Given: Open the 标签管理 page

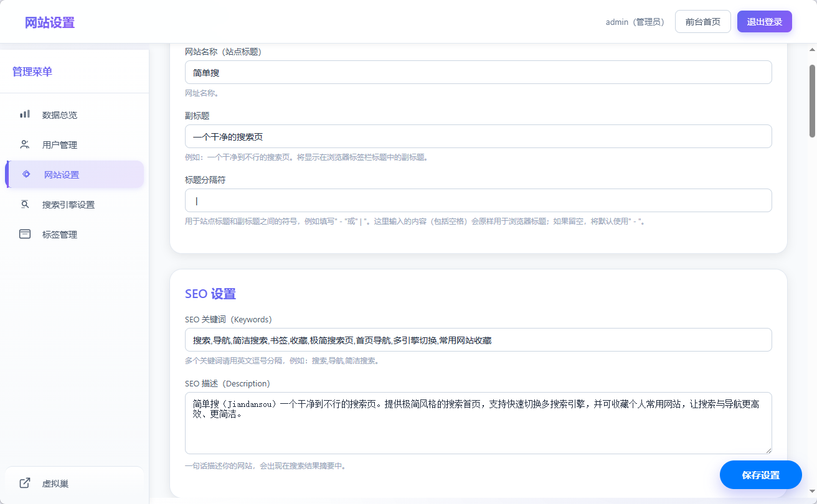Looking at the screenshot, I should tap(59, 234).
